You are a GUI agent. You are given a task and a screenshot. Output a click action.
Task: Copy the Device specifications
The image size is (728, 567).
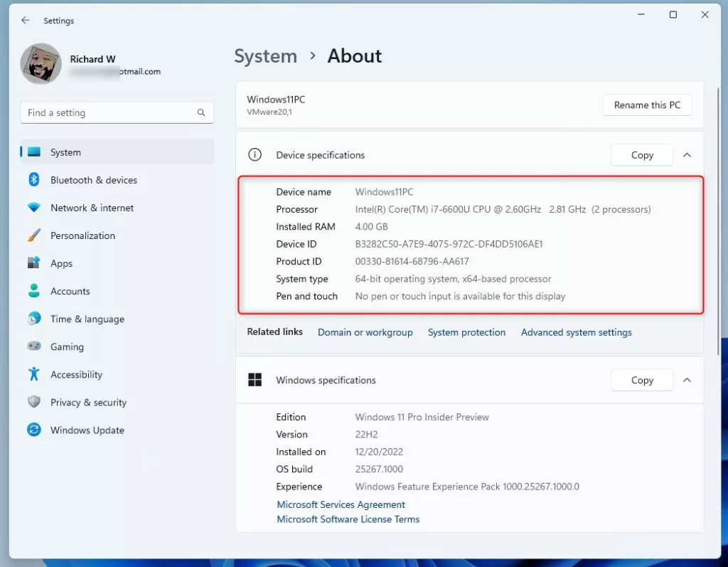pos(642,155)
